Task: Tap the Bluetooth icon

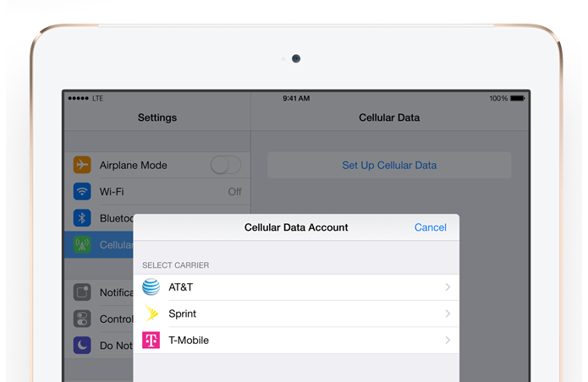Action: click(x=82, y=218)
